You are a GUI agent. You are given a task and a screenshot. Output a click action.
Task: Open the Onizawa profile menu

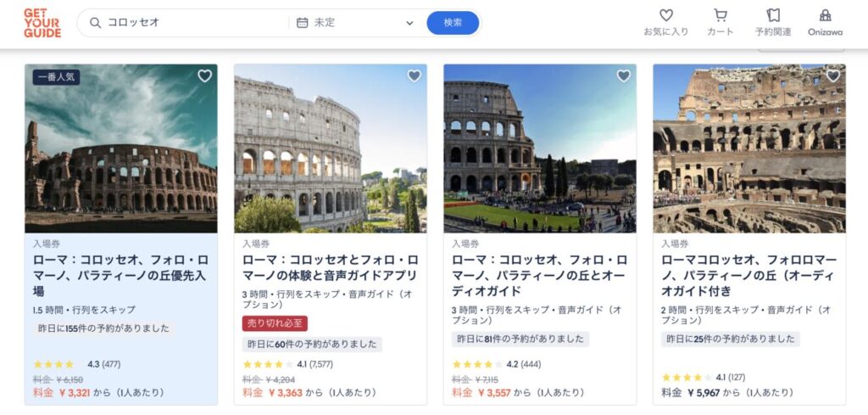[x=825, y=16]
